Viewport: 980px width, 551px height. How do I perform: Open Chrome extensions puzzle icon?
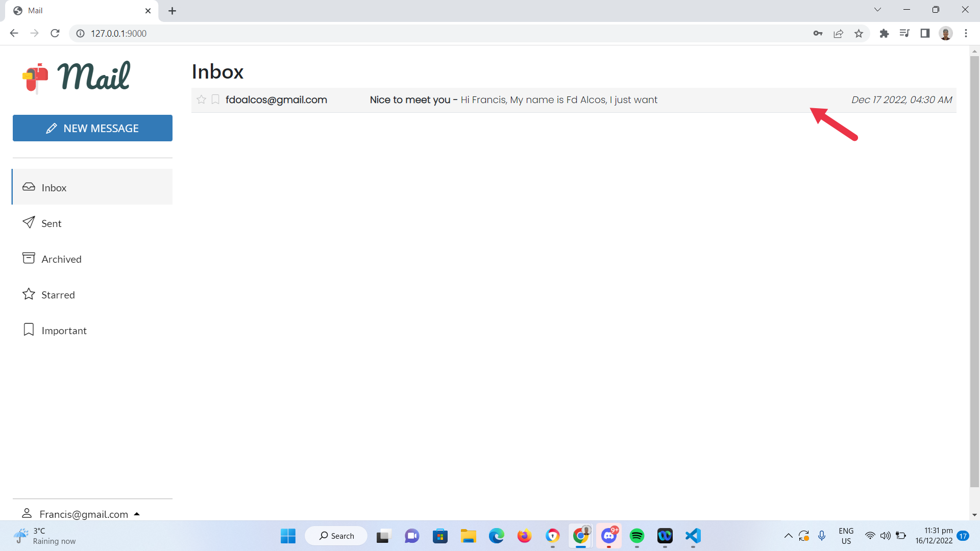point(884,33)
